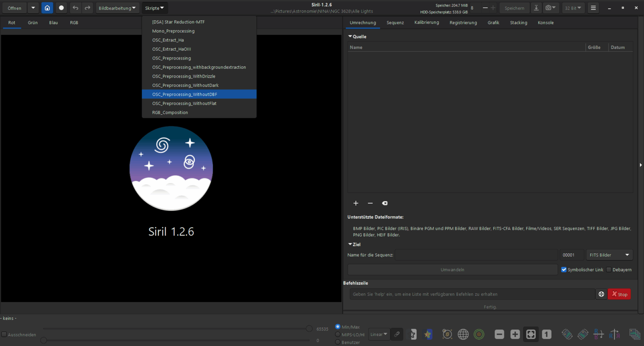Increase thread count with plus button
The width and height of the screenshot is (644, 346).
(x=493, y=8)
